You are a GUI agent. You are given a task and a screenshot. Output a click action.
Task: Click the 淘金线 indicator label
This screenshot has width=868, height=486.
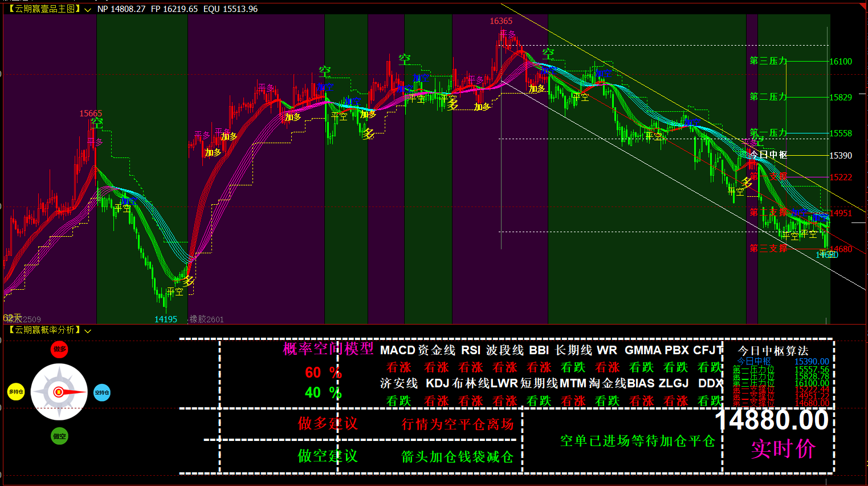608,384
